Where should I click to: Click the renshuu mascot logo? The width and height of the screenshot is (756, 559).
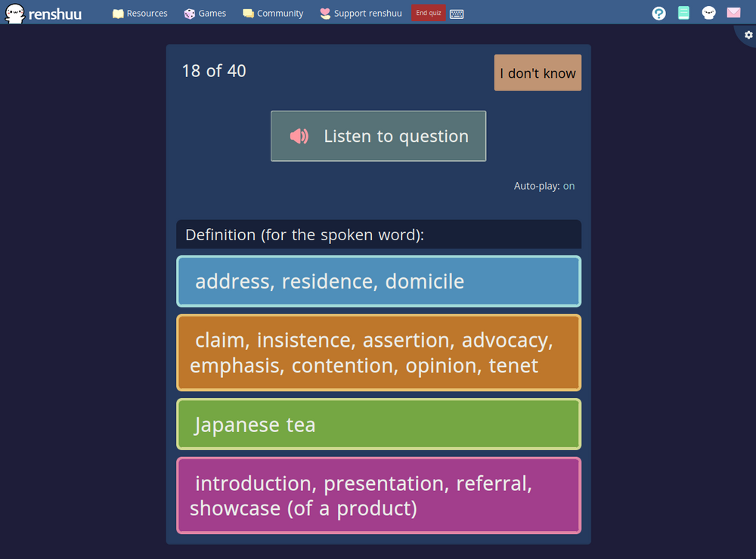[15, 13]
